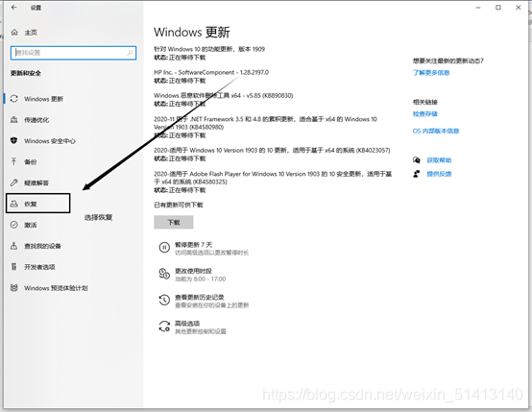Click the KB4580980 .NET Framework entry
The width and height of the screenshot is (532, 412).
[265, 127]
